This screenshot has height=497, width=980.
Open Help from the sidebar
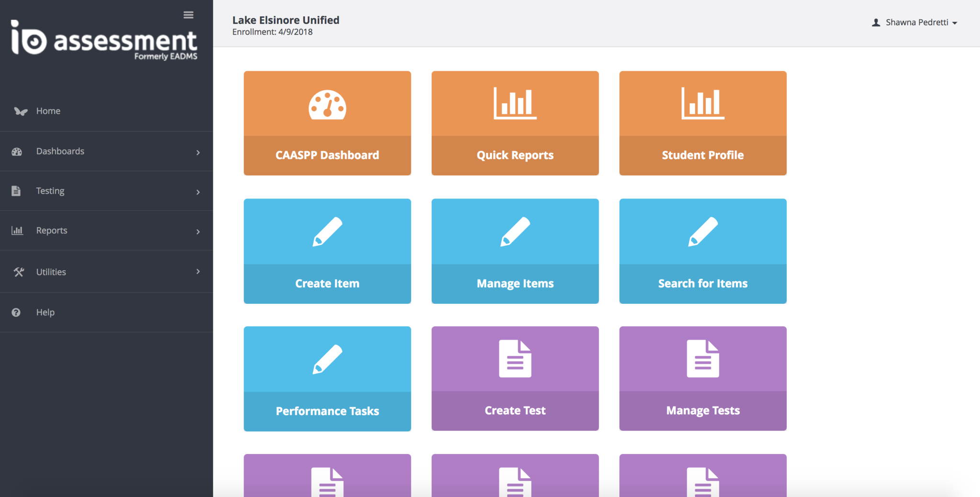point(45,312)
